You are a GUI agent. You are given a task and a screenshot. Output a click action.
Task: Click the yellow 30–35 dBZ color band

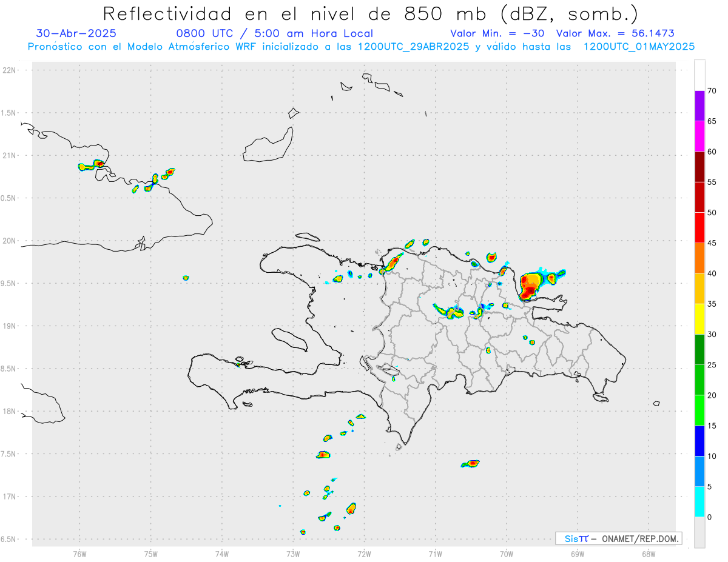[x=699, y=319]
